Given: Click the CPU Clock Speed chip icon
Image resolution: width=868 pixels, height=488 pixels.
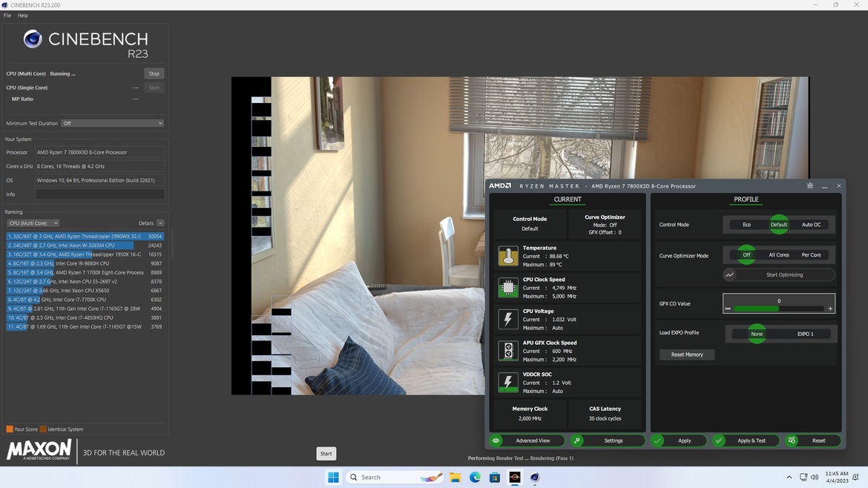Looking at the screenshot, I should coord(507,288).
